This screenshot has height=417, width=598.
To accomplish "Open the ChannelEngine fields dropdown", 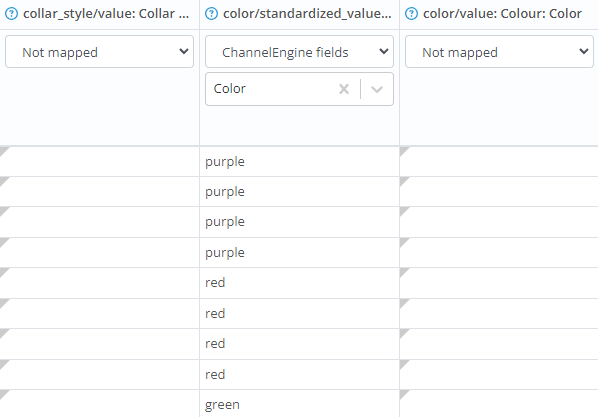I will [299, 52].
